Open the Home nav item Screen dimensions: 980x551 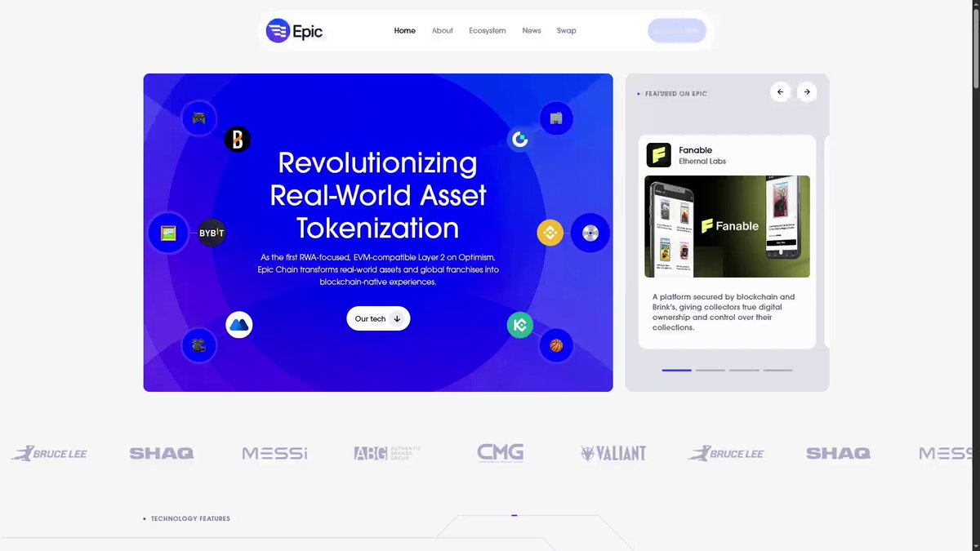pyautogui.click(x=405, y=31)
